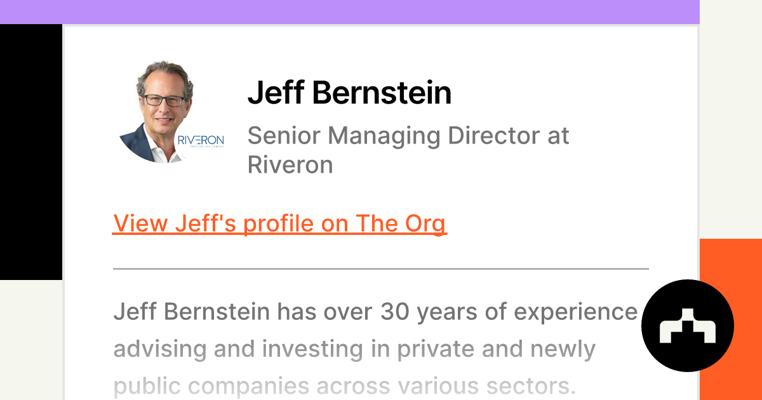Click the beige area at bottom left
762x400 pixels.
(30, 340)
